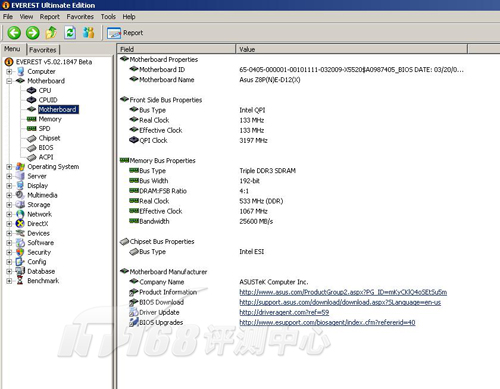Click the DirectX X icon

coord(20,224)
